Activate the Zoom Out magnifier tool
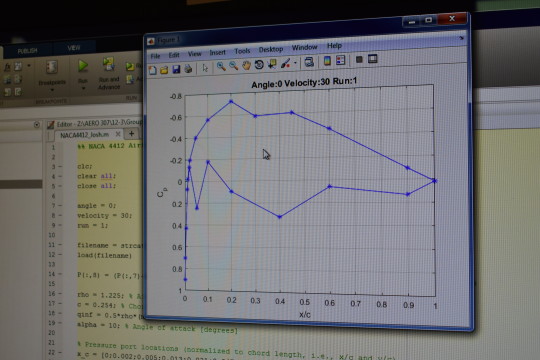540x360 pixels. point(233,65)
